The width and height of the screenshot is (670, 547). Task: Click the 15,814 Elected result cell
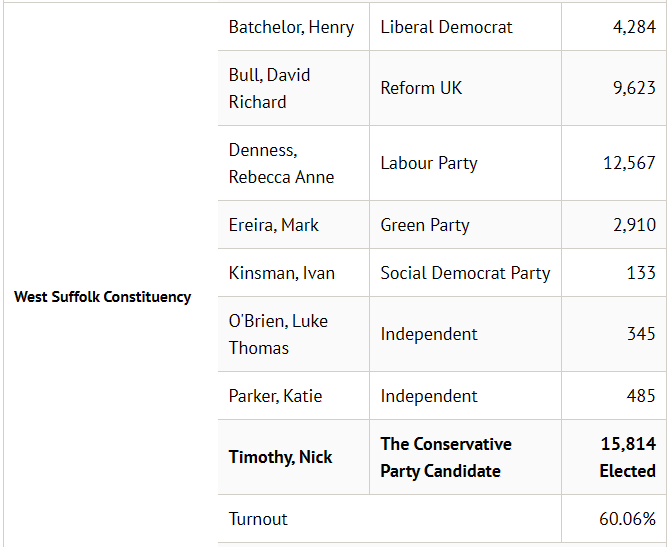point(614,457)
